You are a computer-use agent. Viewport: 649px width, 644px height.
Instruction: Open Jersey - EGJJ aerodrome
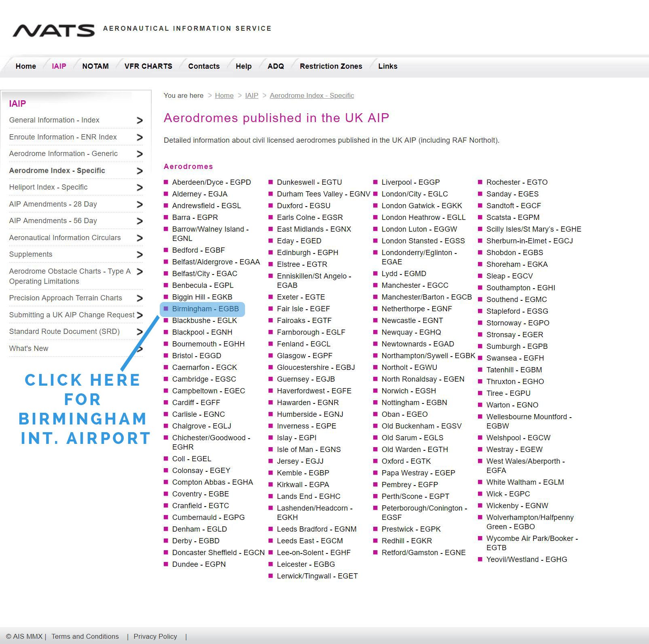pyautogui.click(x=300, y=461)
